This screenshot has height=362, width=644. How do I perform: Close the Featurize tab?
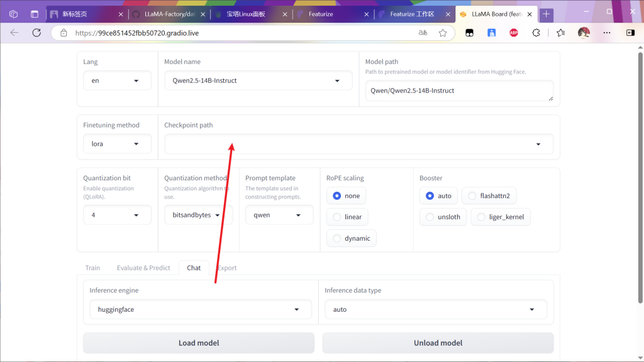pyautogui.click(x=367, y=14)
